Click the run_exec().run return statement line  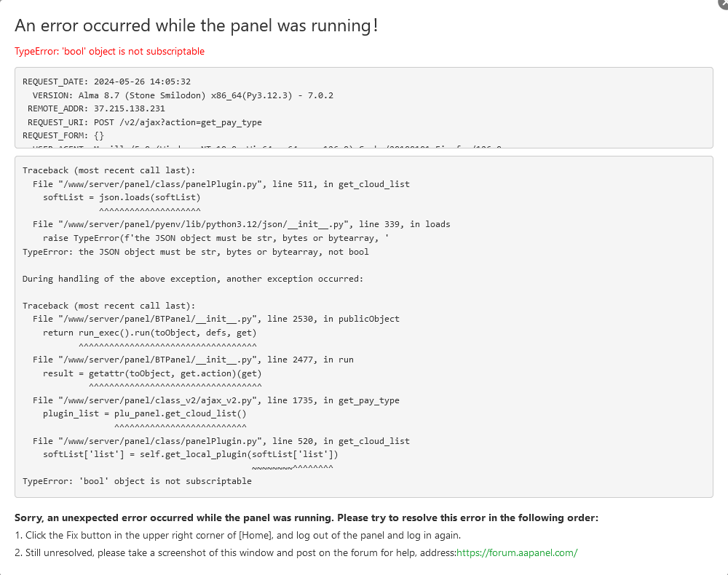pos(149,333)
